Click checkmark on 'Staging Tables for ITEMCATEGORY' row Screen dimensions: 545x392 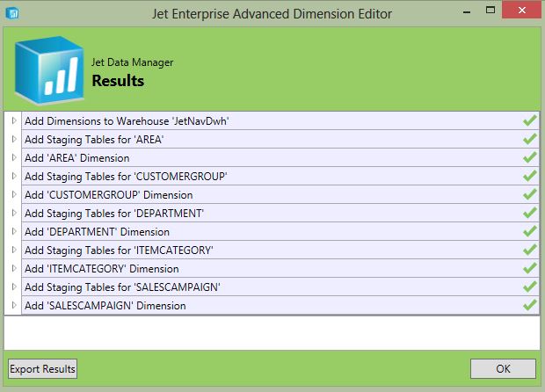click(x=530, y=250)
